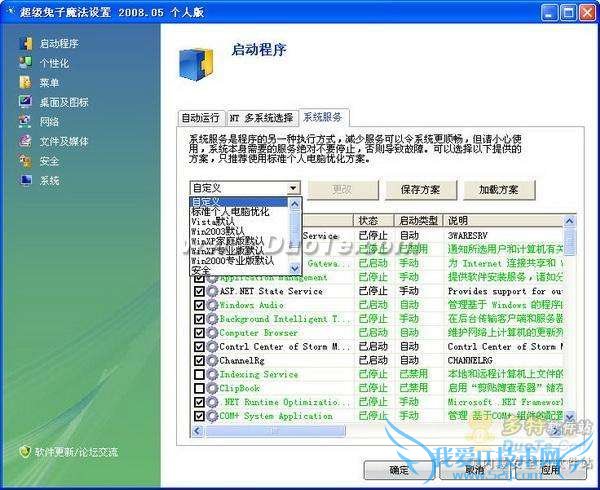This screenshot has height=490, width=600.
Task: Uncheck ChannelRg service checkbox
Action: (199, 360)
